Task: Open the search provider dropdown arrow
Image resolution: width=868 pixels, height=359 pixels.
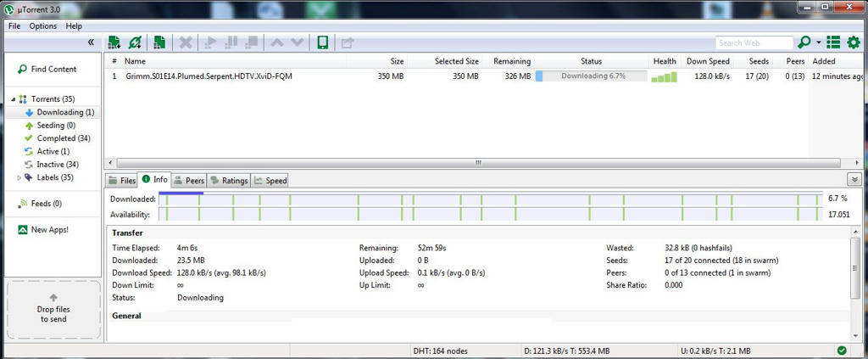Action: [818, 42]
